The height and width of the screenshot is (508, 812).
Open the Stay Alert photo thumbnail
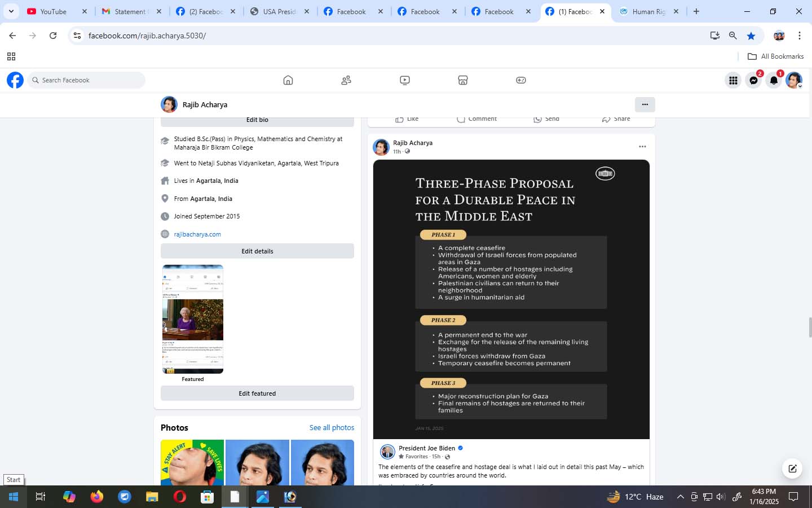click(192, 462)
